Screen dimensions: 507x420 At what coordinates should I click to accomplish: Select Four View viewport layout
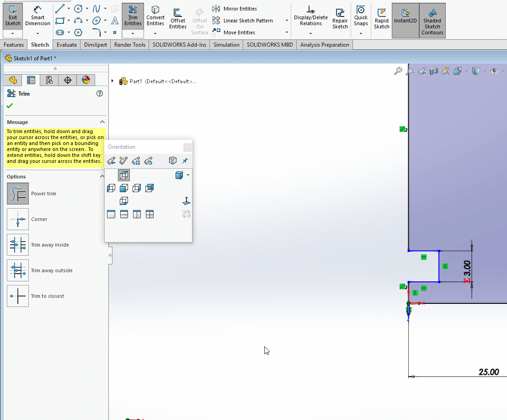149,214
